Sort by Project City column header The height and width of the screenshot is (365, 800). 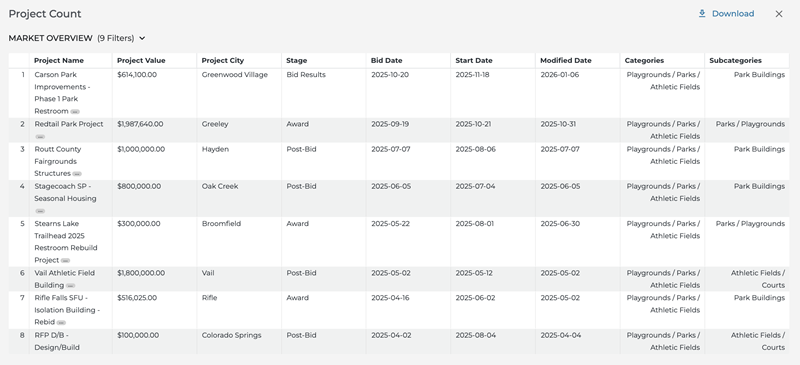[222, 60]
